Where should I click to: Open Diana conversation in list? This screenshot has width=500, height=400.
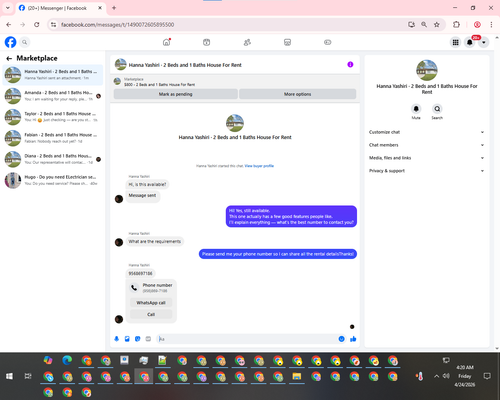[53, 159]
